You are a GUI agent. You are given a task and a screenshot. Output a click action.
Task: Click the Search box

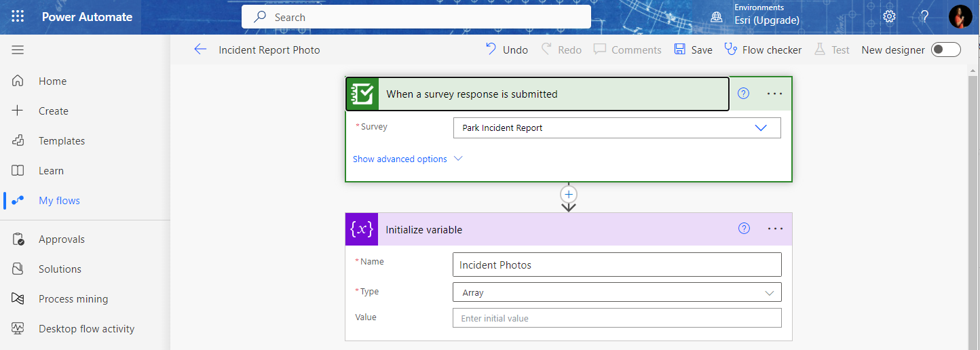tap(416, 17)
